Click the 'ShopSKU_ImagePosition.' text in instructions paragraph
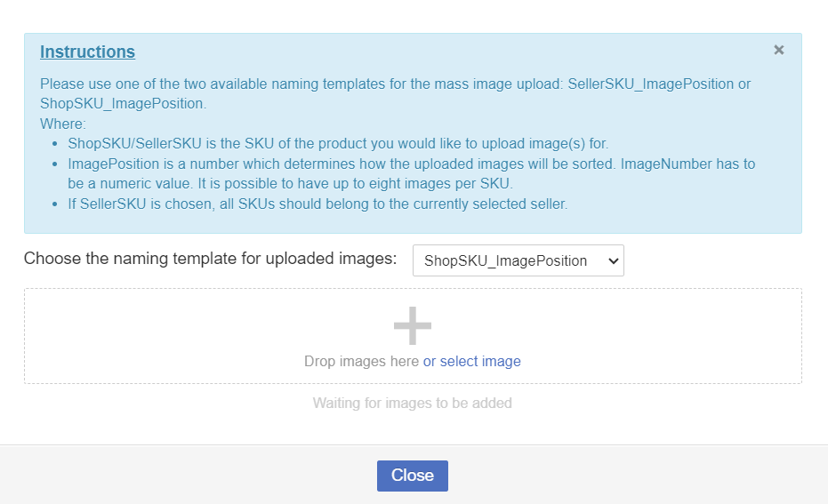Image resolution: width=828 pixels, height=504 pixels. (123, 104)
